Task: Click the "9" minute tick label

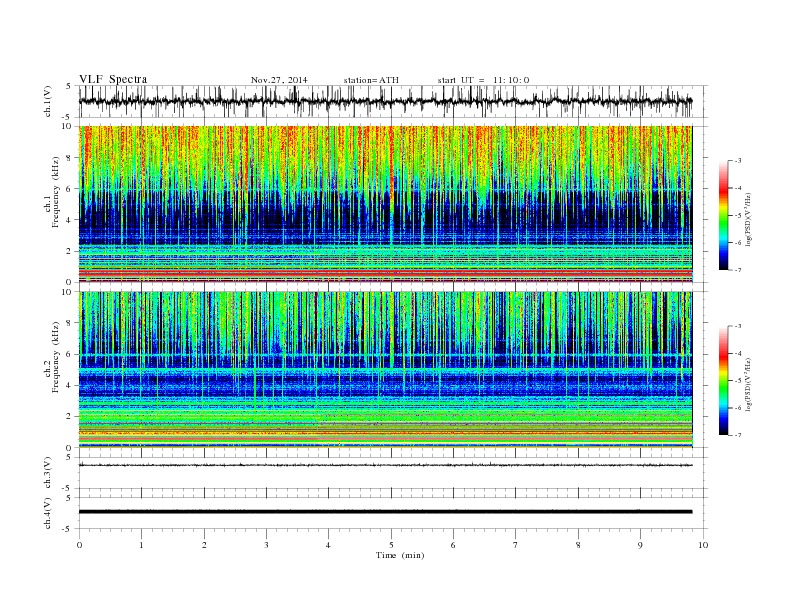Action: [x=640, y=545]
